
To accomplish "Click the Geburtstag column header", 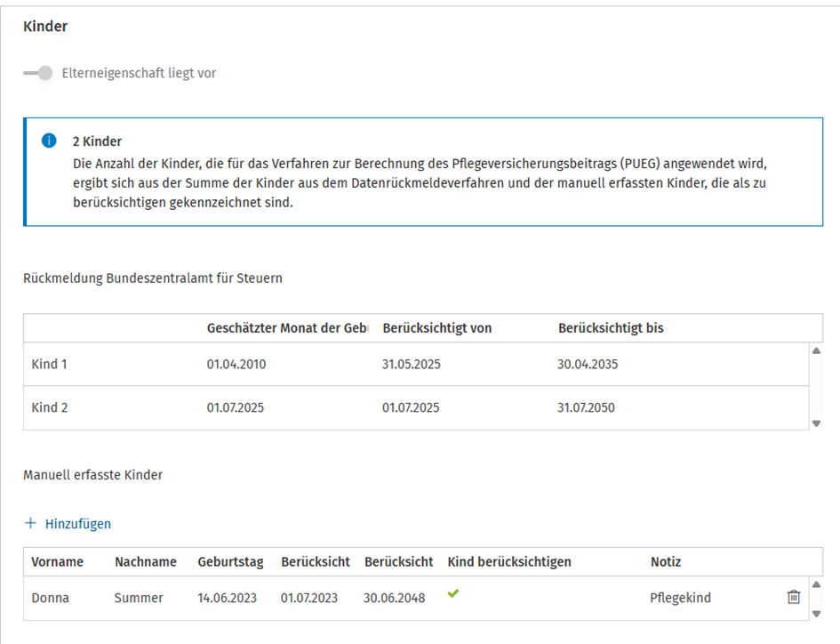I will point(230,562).
